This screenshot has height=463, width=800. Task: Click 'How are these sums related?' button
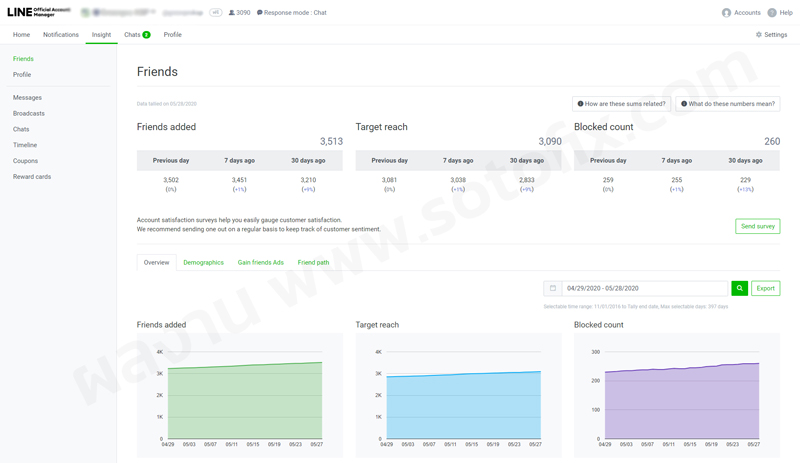coord(621,104)
